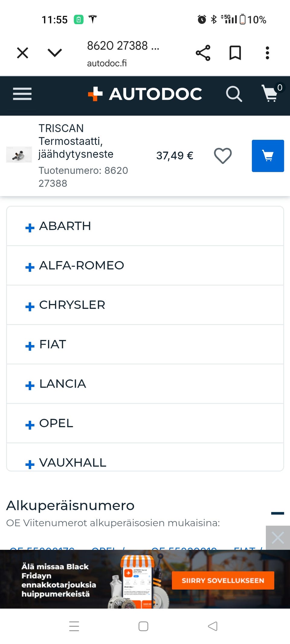Open the Triscan thermostat product thumbnail

pyautogui.click(x=19, y=155)
